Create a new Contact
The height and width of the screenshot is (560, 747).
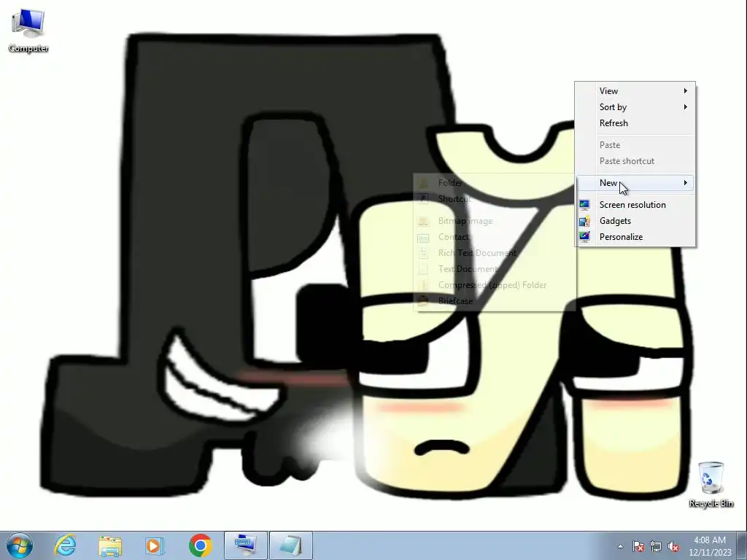[x=495, y=237]
